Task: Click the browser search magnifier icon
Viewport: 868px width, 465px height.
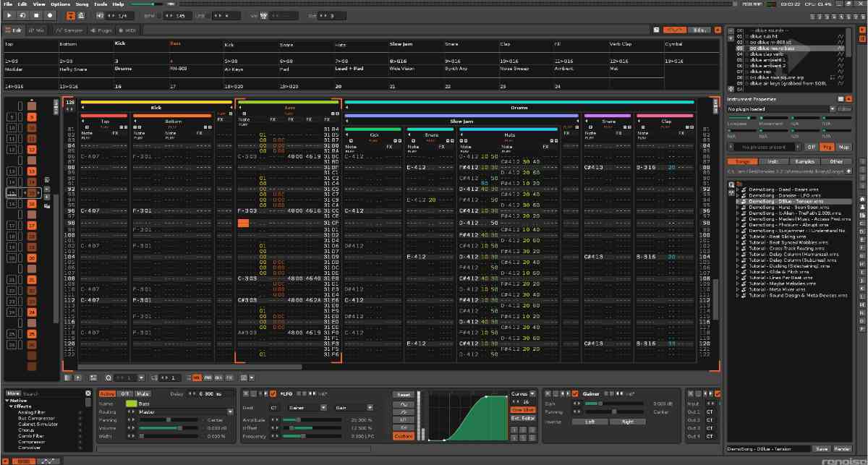Action: [x=731, y=184]
